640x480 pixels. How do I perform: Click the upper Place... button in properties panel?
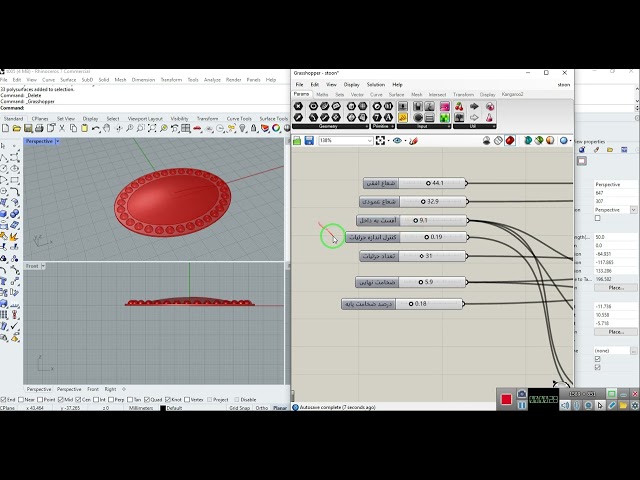point(616,288)
